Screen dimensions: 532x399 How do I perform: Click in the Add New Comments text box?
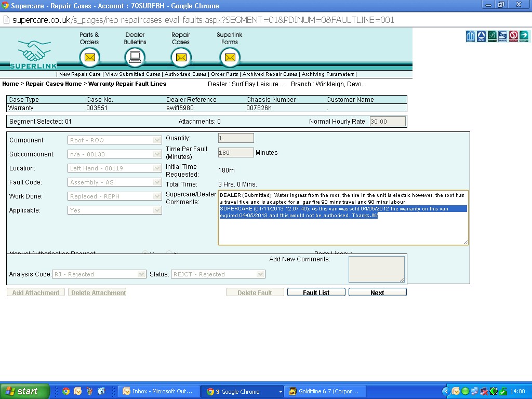coord(376,269)
